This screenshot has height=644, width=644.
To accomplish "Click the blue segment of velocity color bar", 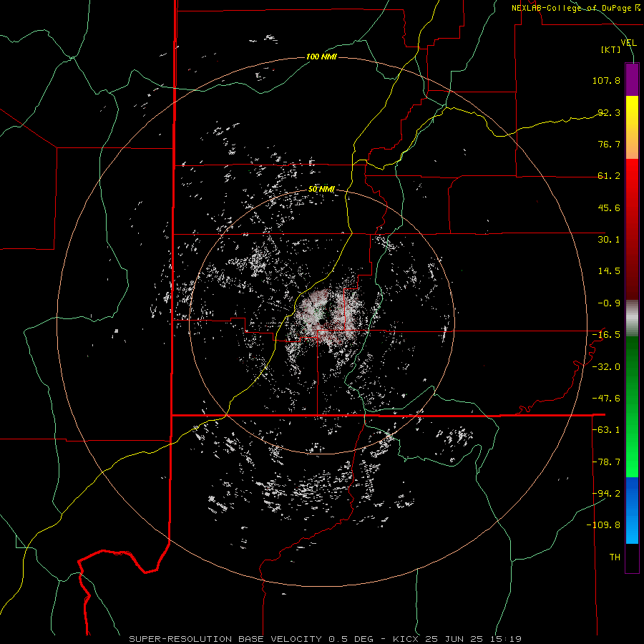I will [632, 510].
